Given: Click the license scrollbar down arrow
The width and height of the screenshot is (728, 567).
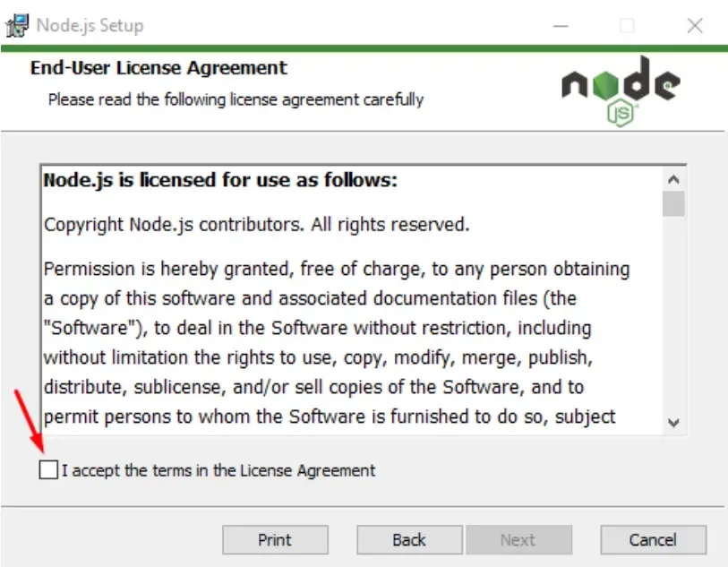Looking at the screenshot, I should 673,423.
